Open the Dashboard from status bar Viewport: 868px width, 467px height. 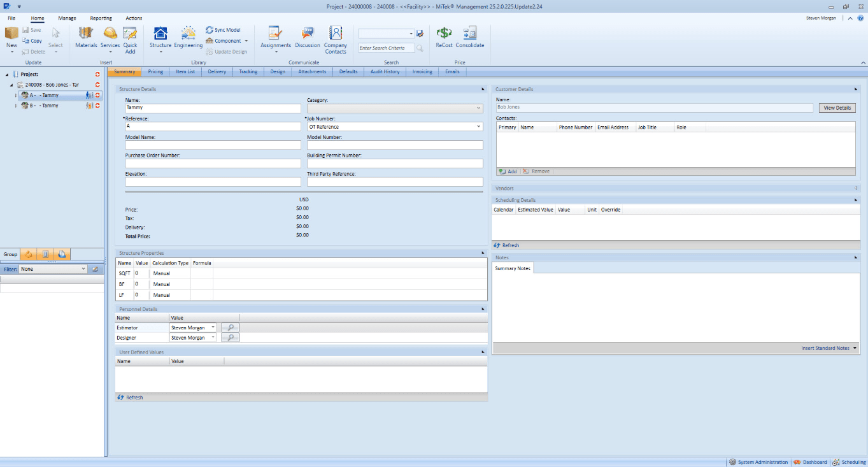point(810,462)
